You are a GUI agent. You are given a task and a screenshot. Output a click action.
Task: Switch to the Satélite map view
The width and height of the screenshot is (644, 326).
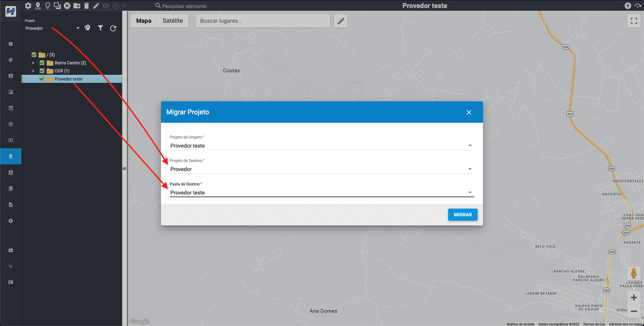pyautogui.click(x=172, y=21)
